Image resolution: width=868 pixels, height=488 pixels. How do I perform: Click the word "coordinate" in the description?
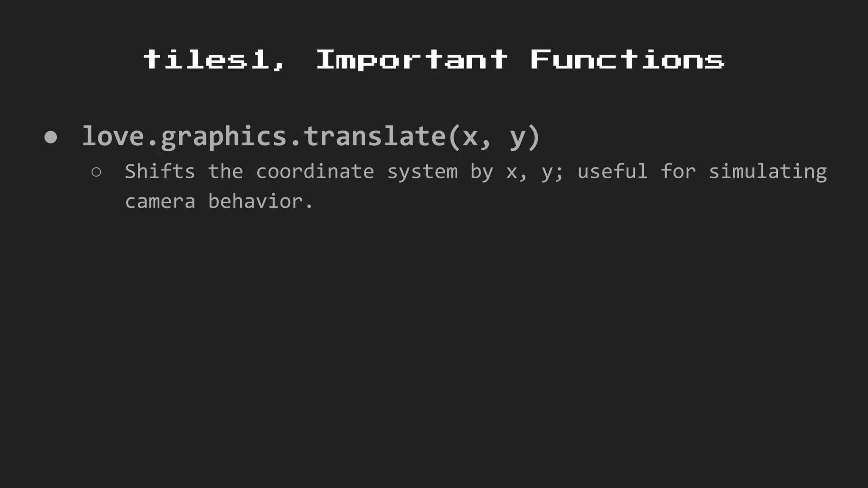pos(315,172)
